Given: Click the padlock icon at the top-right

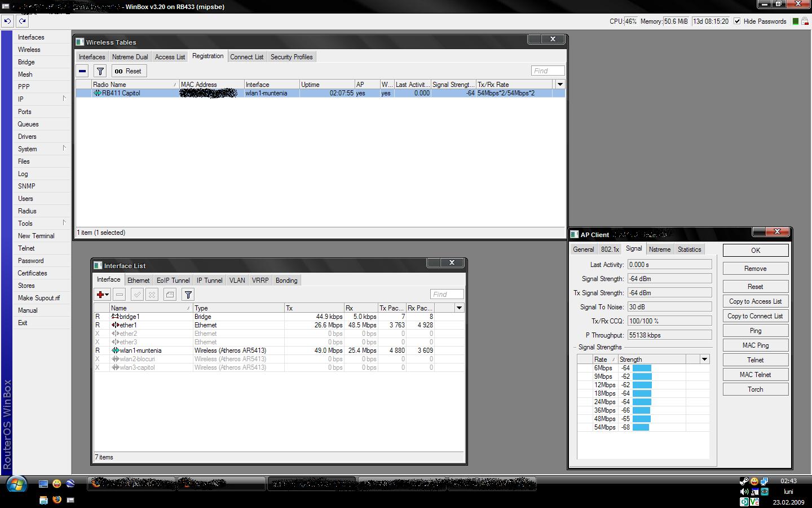Looking at the screenshot, I should click(805, 21).
